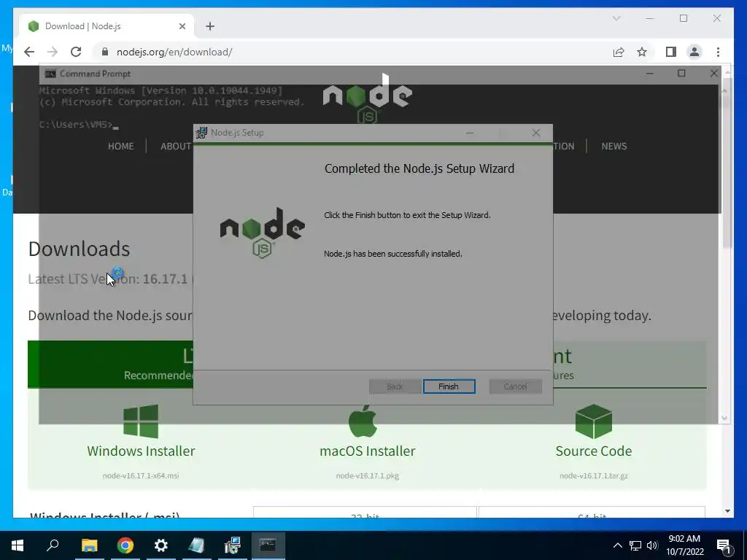The height and width of the screenshot is (560, 747).
Task: Open the notepad-like app in taskbar
Action: [x=197, y=545]
